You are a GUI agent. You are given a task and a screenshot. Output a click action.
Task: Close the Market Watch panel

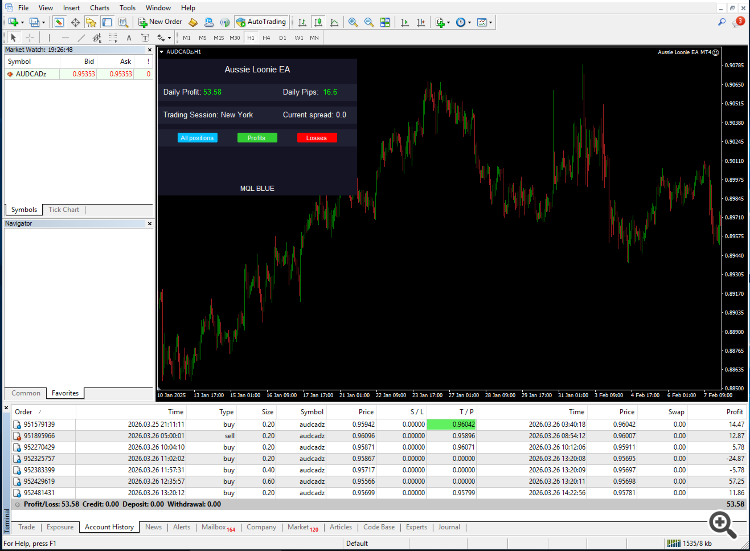coord(150,50)
